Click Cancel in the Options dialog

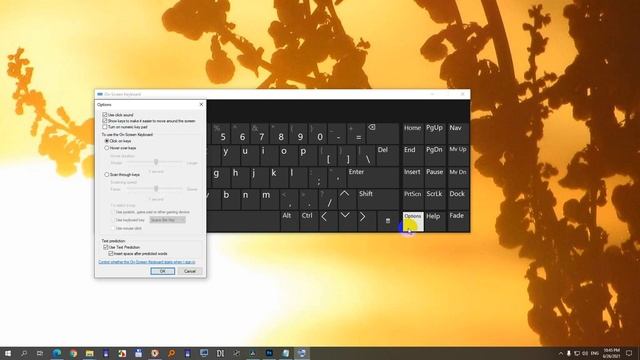pyautogui.click(x=190, y=271)
